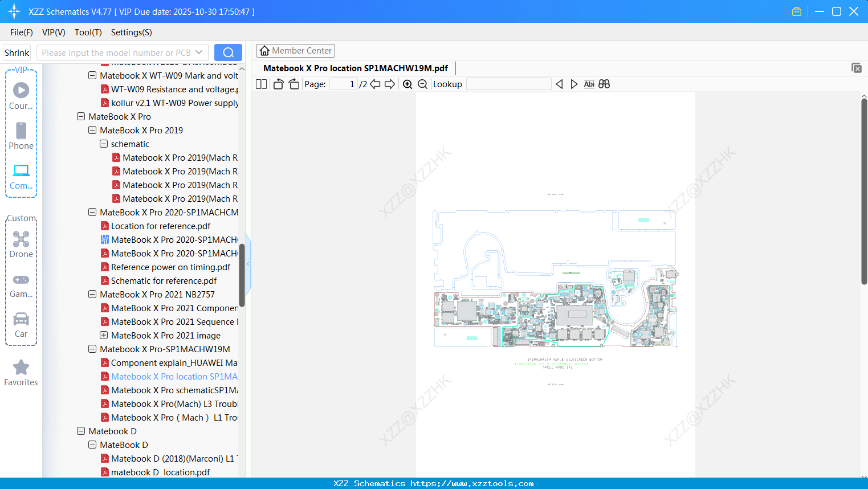Open MateBook X Pro 2021 Sequence file
Viewport: 868px width, 489px height.
pyautogui.click(x=169, y=321)
